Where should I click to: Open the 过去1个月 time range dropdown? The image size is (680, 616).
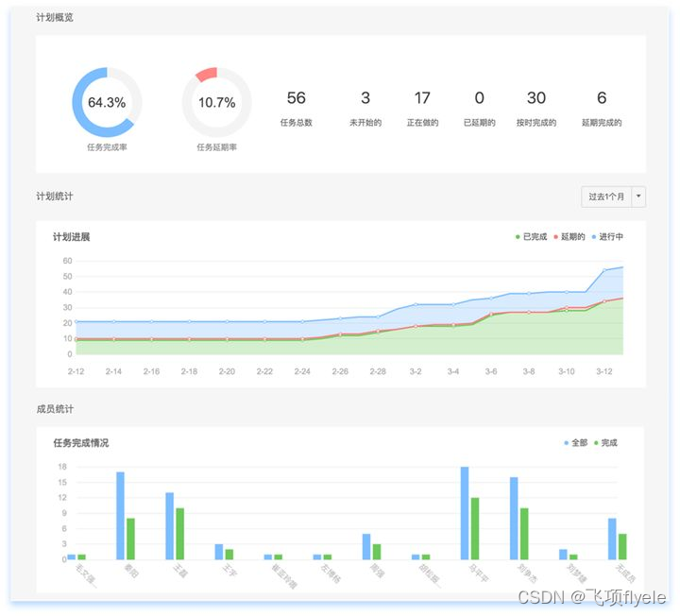pyautogui.click(x=613, y=197)
